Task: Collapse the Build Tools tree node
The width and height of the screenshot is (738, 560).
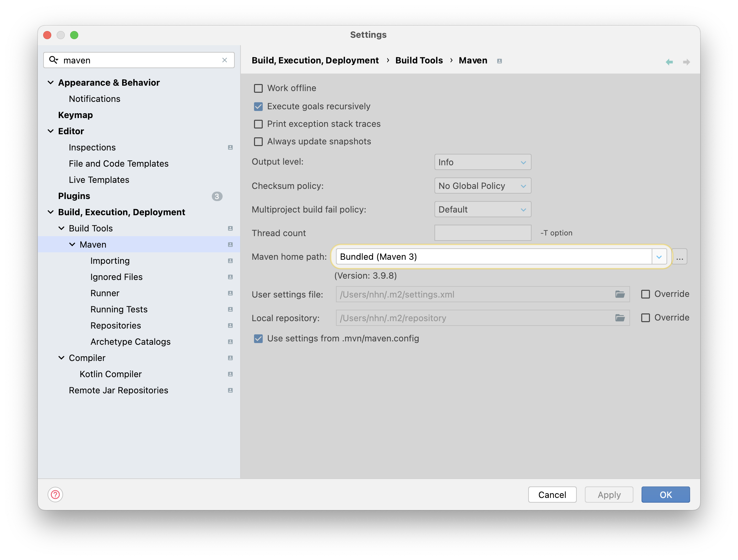Action: [x=61, y=228]
